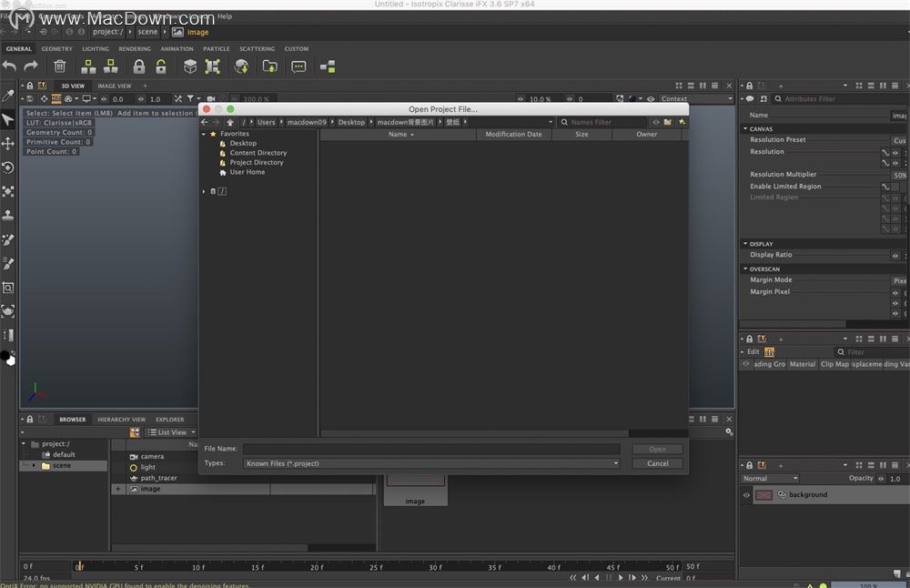Open the IMAGE VIEW tab
Viewport: 910px width, 588px height.
(x=115, y=86)
